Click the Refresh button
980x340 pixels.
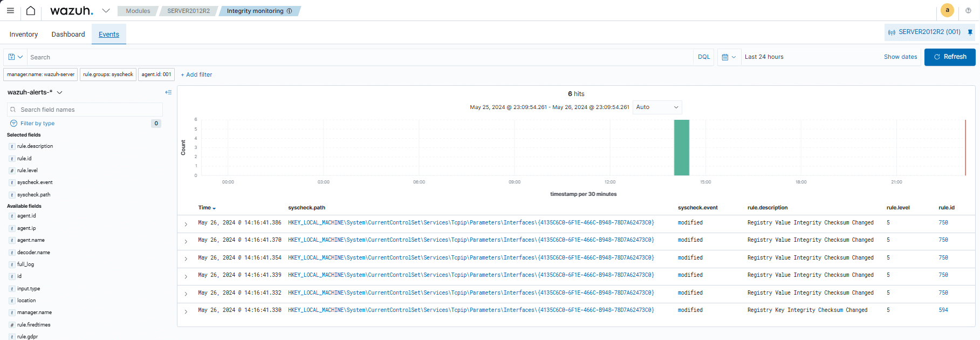tap(949, 57)
